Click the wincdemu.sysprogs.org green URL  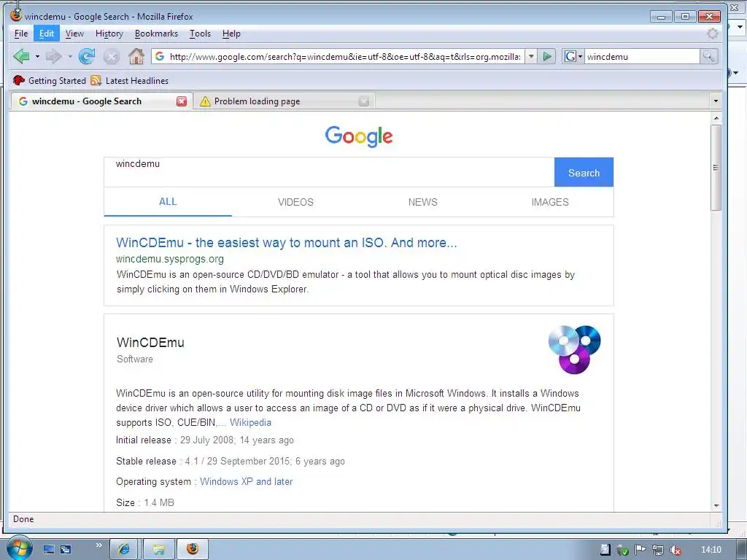pos(169,259)
